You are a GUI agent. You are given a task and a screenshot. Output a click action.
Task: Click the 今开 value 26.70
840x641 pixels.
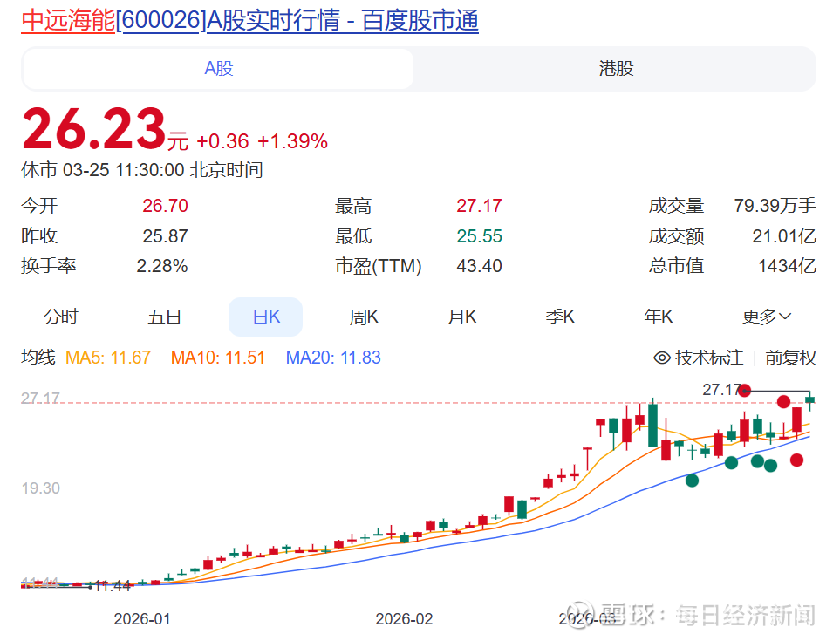pyautogui.click(x=165, y=206)
